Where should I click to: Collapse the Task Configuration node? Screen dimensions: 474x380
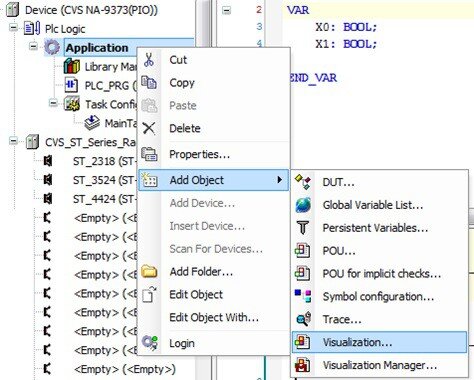tap(53, 103)
